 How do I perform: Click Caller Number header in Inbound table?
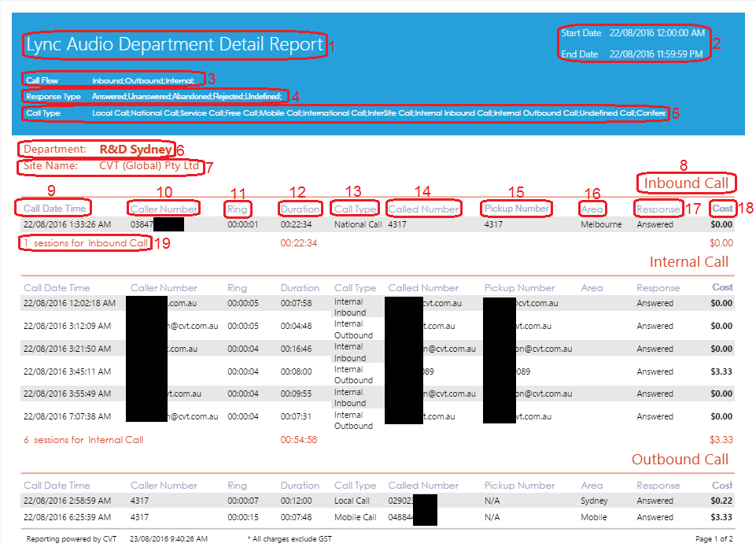pos(164,209)
